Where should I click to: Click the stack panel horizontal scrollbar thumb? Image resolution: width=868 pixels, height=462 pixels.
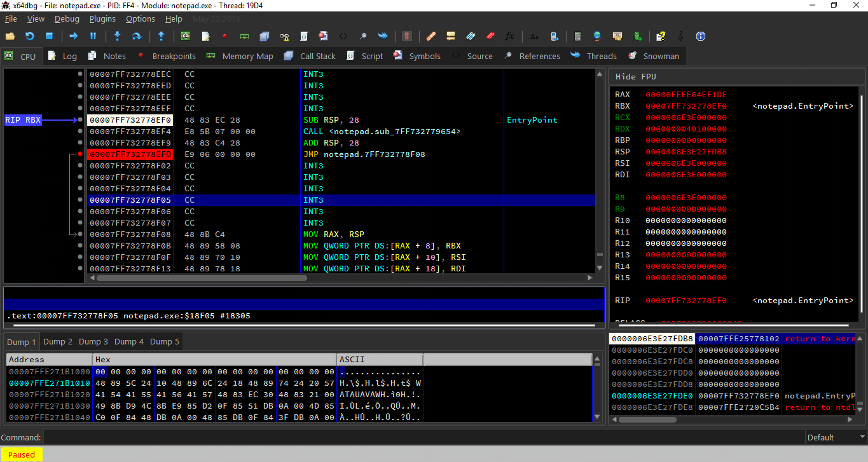[647, 419]
